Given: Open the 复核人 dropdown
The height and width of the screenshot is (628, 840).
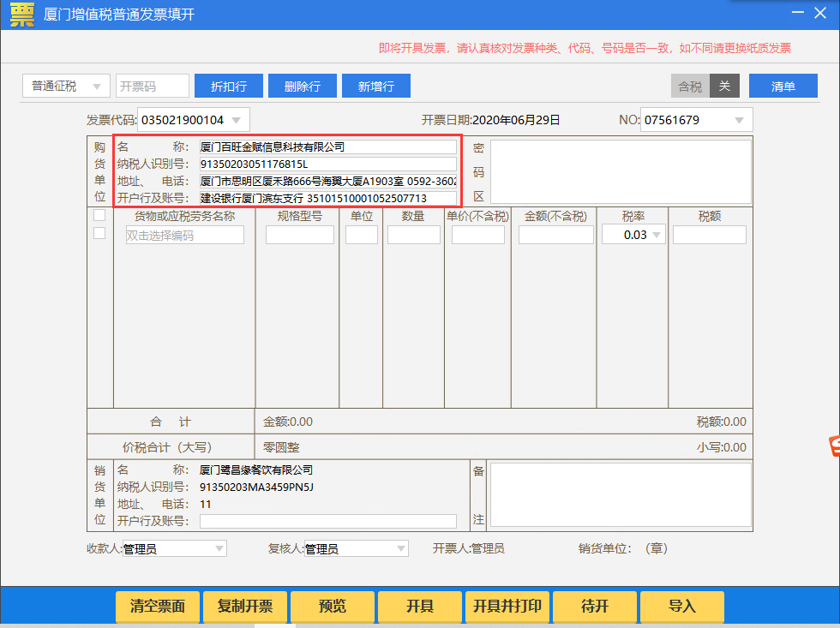Looking at the screenshot, I should coord(357,548).
